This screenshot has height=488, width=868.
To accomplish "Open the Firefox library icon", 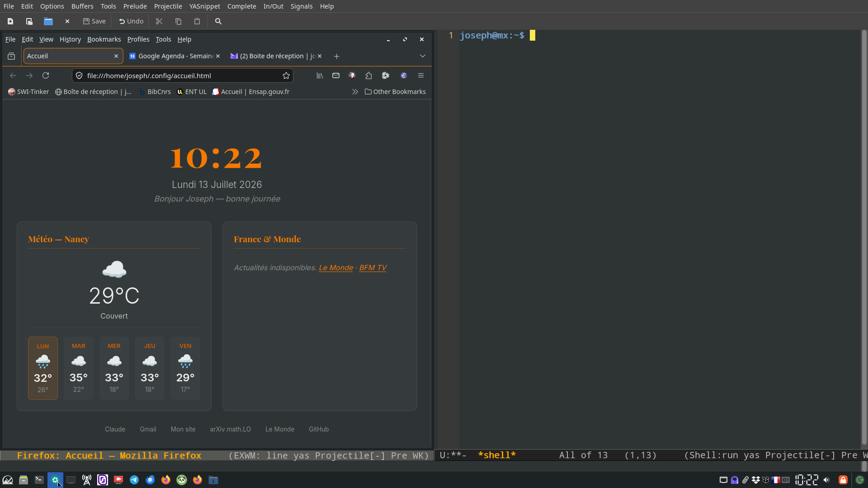I will [x=320, y=75].
